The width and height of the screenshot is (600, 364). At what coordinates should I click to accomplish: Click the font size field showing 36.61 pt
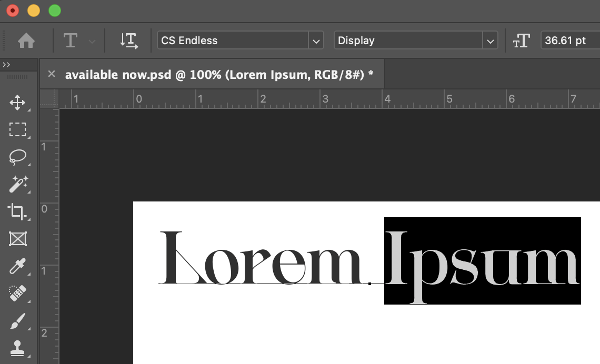[x=568, y=41]
